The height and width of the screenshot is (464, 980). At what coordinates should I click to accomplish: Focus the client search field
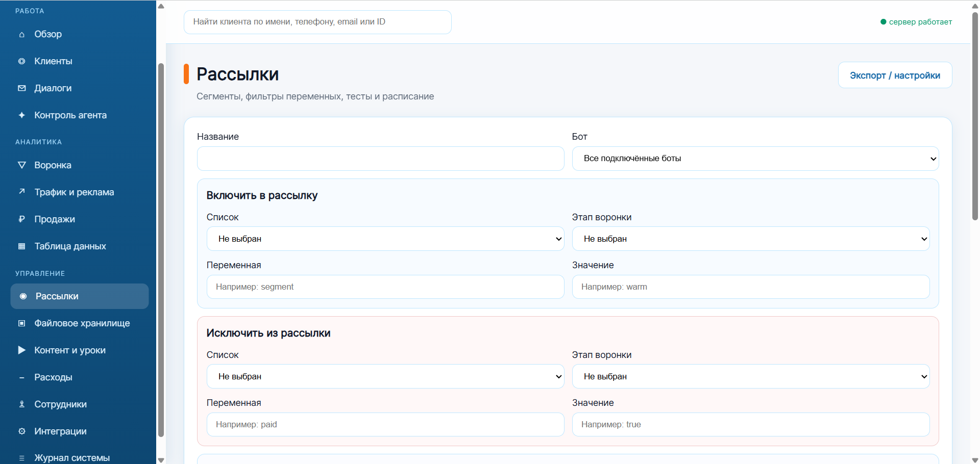[x=317, y=22]
